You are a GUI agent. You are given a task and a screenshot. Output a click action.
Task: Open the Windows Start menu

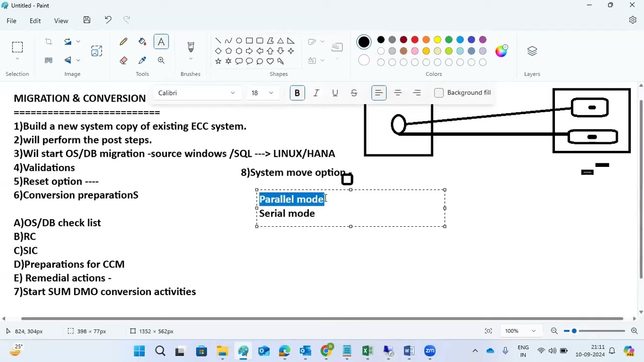pos(139,351)
